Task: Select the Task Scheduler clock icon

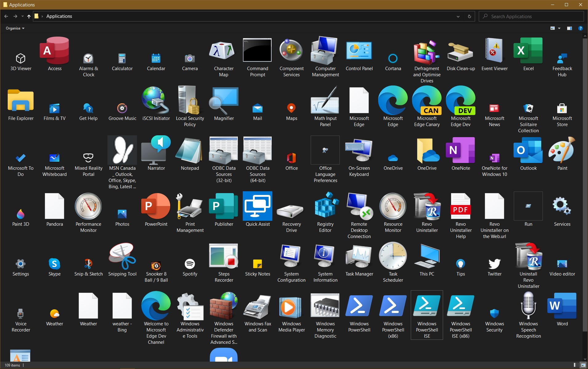Action: coord(393,256)
